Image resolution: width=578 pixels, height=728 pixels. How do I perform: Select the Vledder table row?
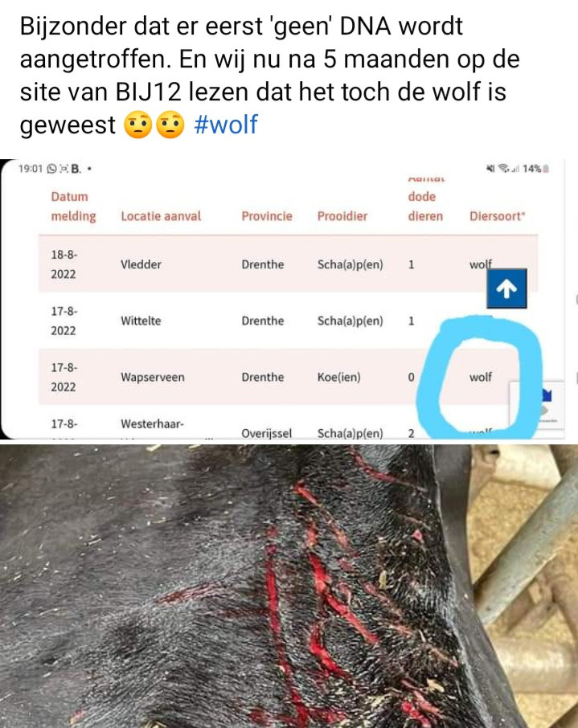[288, 264]
